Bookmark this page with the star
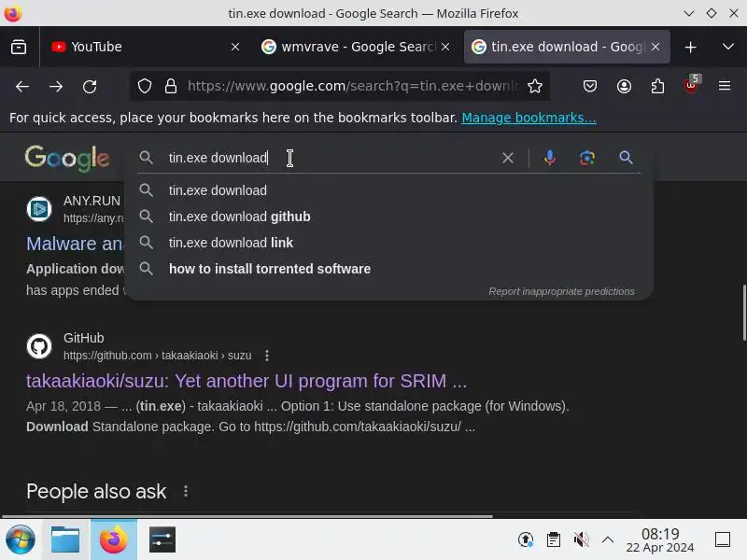The height and width of the screenshot is (560, 747). 535,86
